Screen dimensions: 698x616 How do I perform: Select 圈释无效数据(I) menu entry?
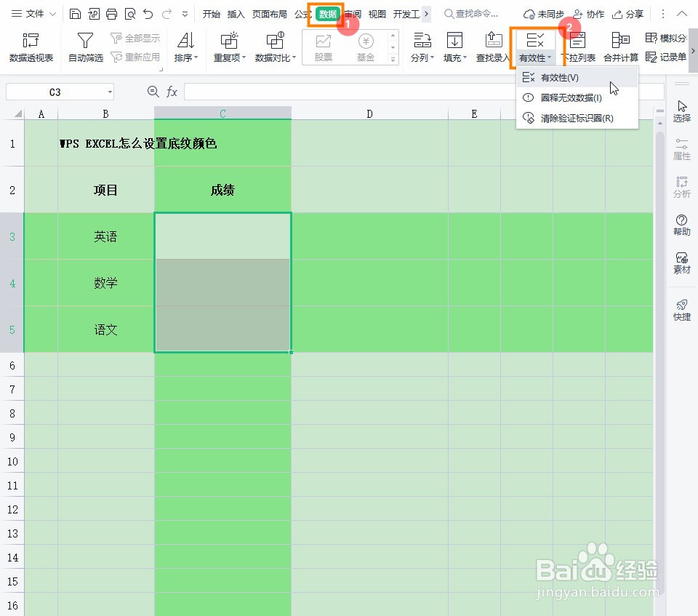(577, 97)
